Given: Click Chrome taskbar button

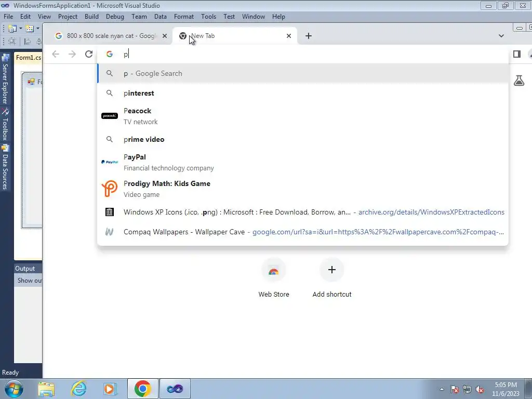Looking at the screenshot, I should 142,389.
